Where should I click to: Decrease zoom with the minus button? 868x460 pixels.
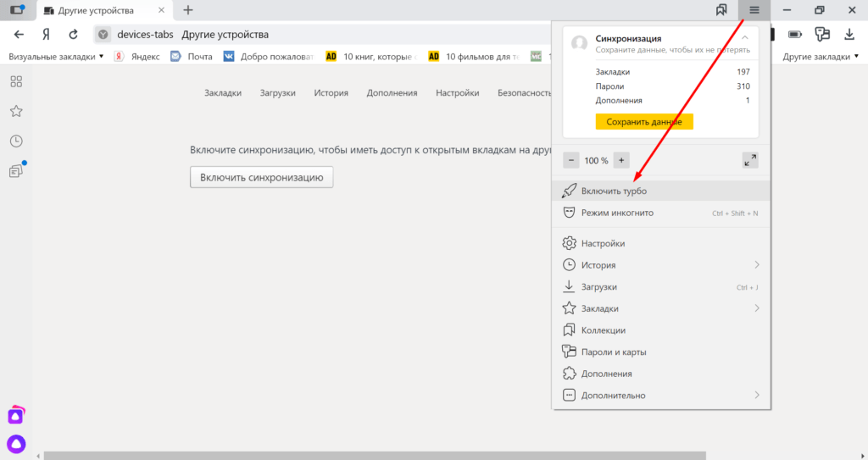[x=571, y=160]
